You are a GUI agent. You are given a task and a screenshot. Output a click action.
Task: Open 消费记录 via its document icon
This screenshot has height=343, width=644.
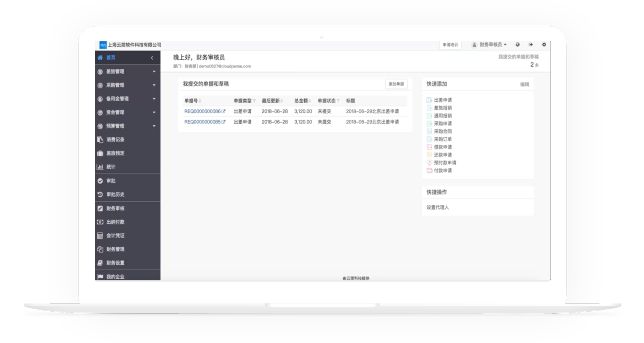tap(100, 139)
